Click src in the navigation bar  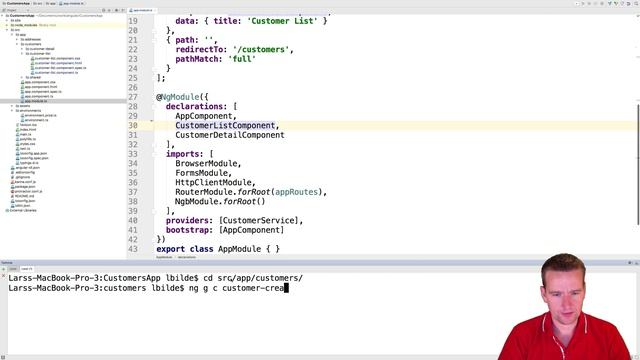38,3
